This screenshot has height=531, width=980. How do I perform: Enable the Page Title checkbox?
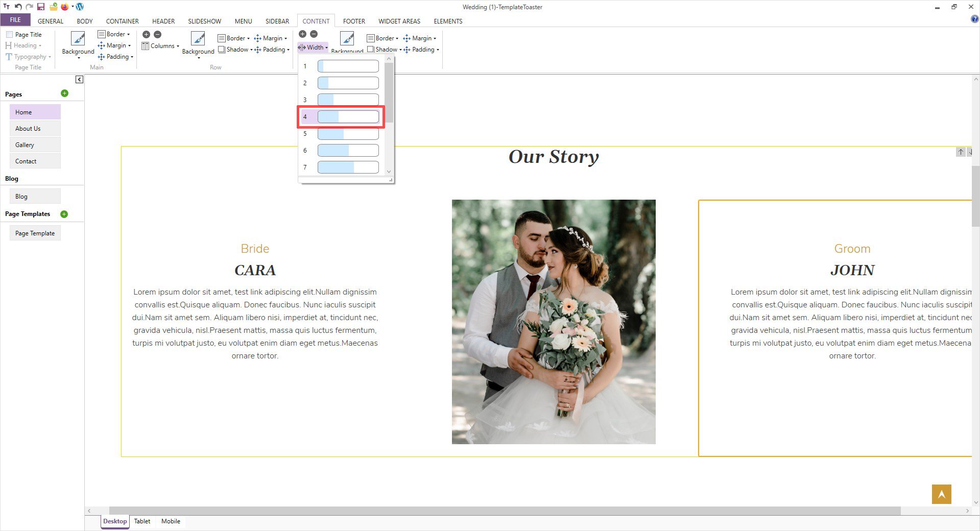10,35
